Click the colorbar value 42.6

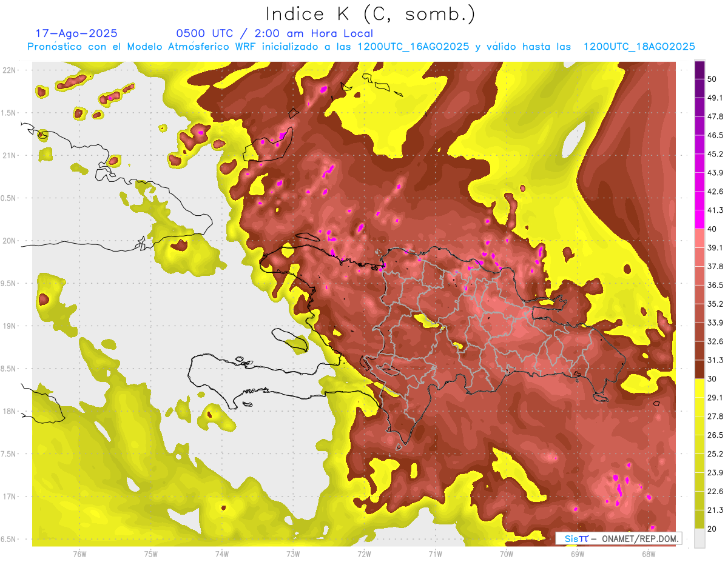click(x=715, y=192)
